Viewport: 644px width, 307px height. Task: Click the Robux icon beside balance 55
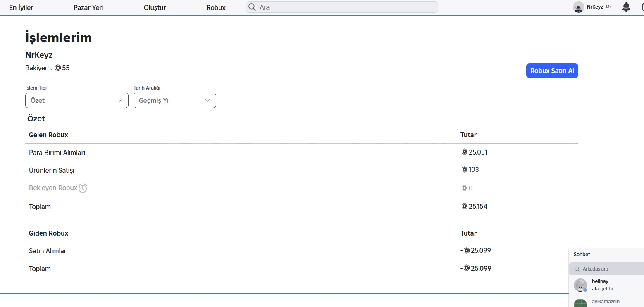58,68
